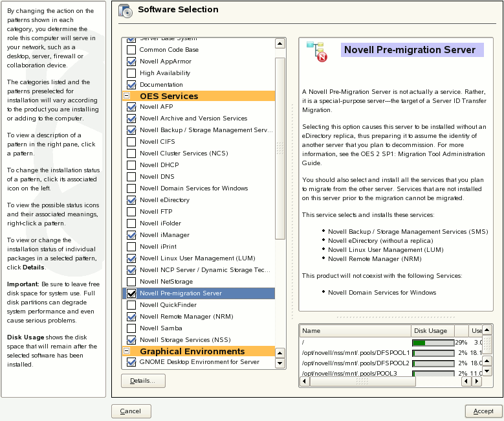Screen dimensions: 504x421
Task: Toggle the Novell Remote Manager (NRM) checkbox
Action: coord(131,316)
